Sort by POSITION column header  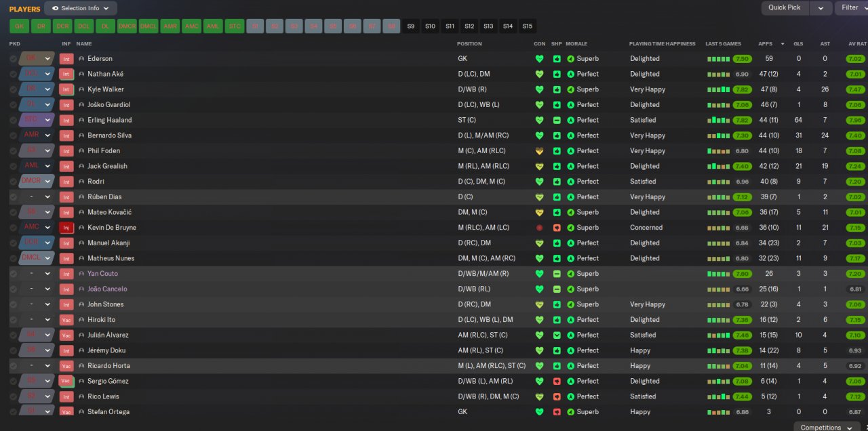tap(469, 44)
